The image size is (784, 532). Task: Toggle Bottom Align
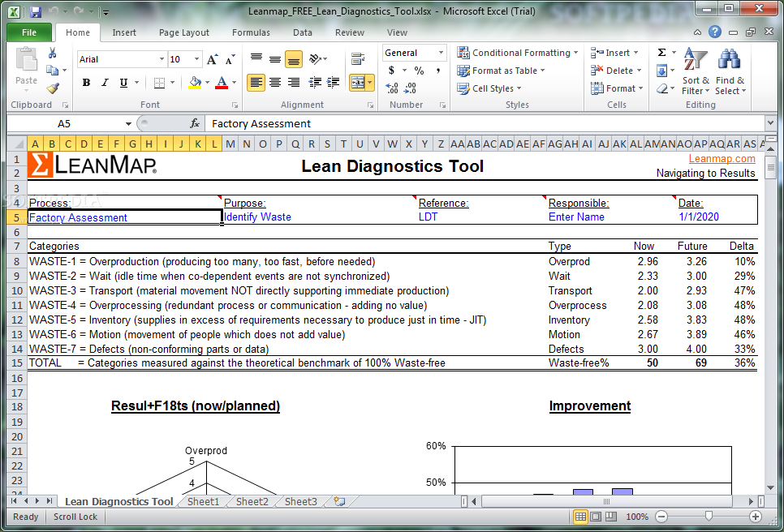coord(294,59)
